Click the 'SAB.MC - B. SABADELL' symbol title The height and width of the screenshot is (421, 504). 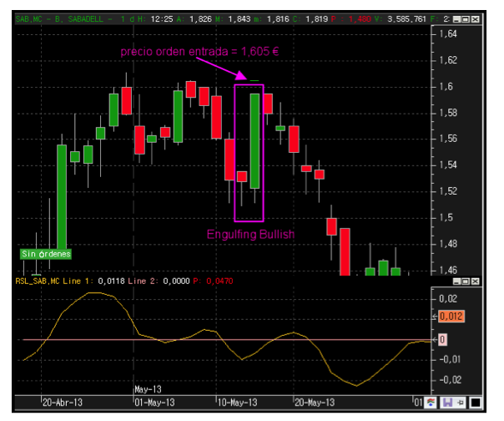coord(59,19)
